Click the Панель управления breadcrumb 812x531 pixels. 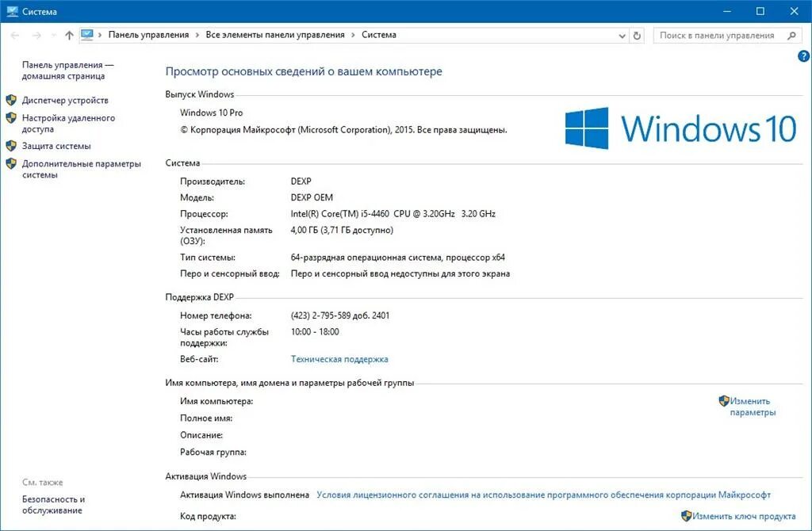(x=148, y=35)
